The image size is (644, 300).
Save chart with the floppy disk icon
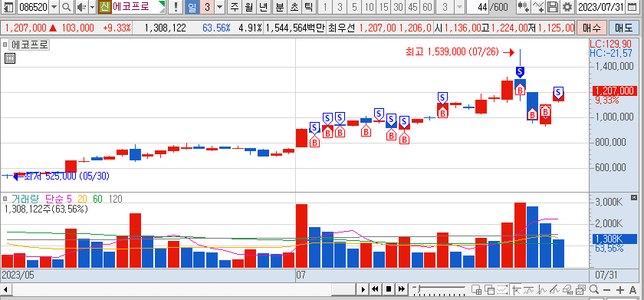[553, 7]
